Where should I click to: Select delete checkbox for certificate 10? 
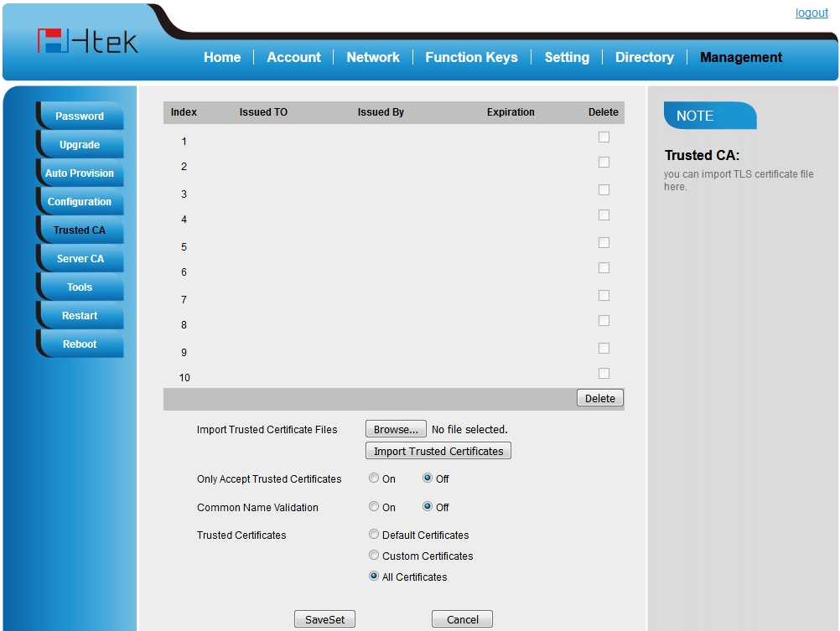coord(604,374)
